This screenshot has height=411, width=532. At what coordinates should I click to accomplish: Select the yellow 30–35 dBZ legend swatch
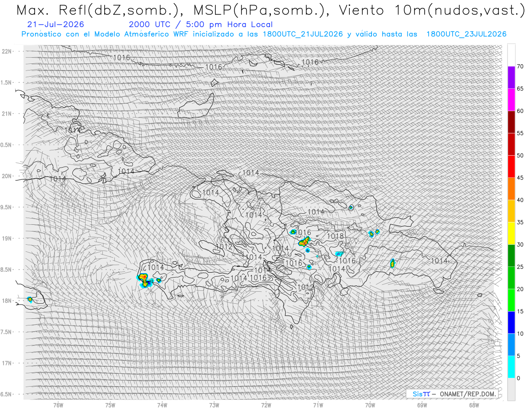pos(511,233)
